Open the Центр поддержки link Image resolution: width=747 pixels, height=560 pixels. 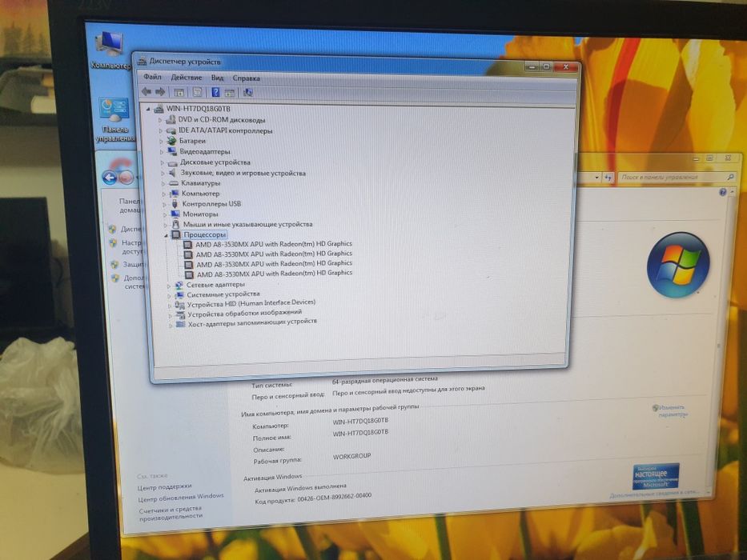click(164, 486)
